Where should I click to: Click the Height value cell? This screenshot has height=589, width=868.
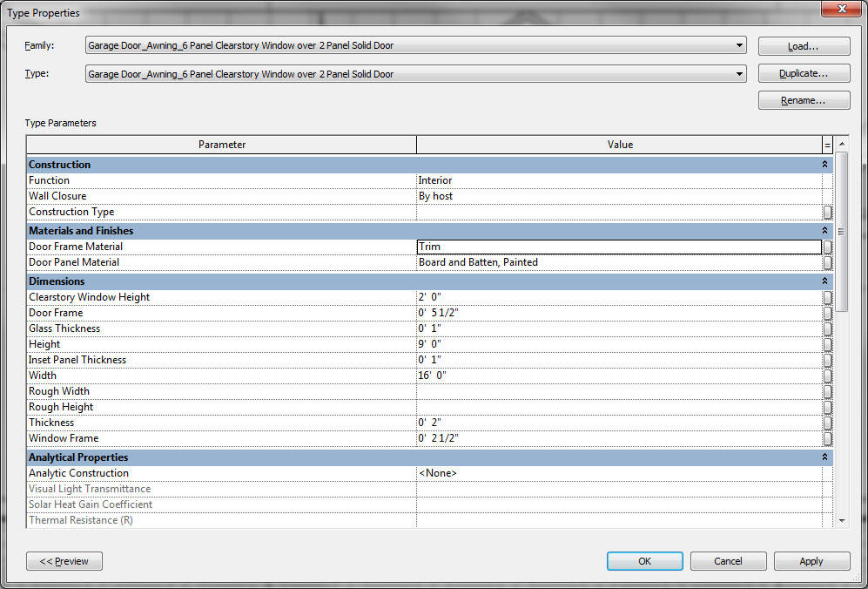619,344
